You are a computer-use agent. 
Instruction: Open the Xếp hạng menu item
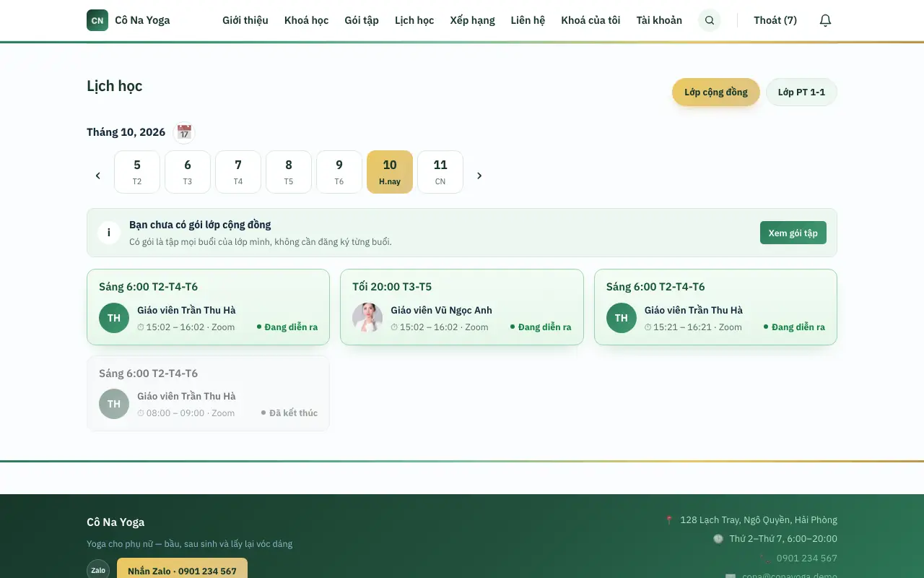click(x=472, y=20)
